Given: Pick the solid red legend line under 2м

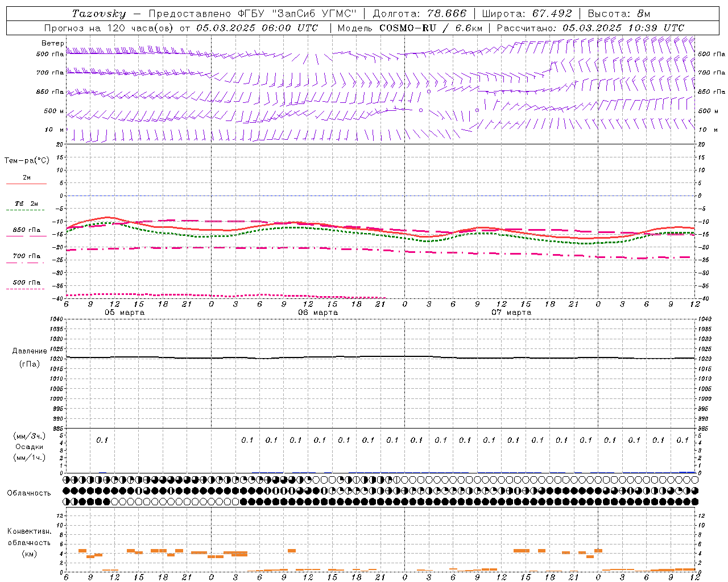Looking at the screenshot, I should 26,184.
